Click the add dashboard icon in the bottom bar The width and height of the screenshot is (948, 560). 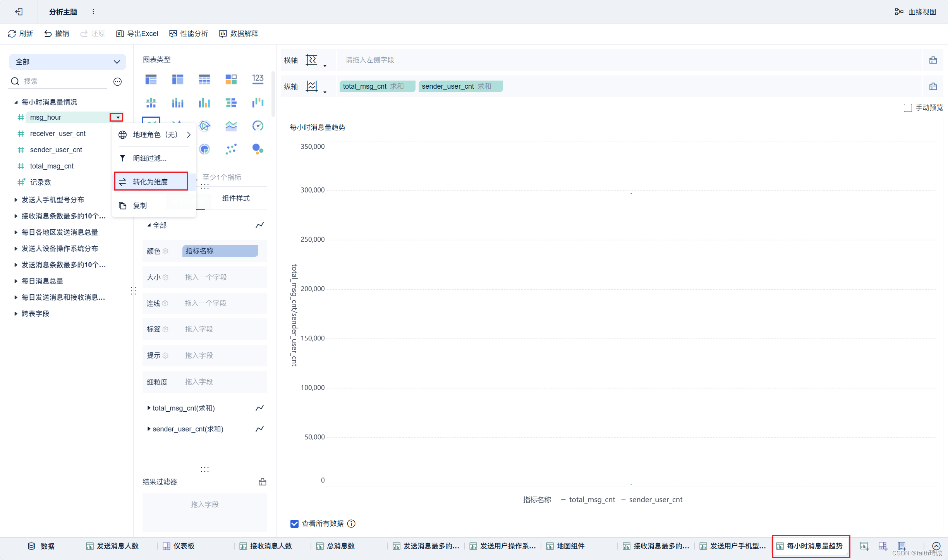(x=883, y=546)
